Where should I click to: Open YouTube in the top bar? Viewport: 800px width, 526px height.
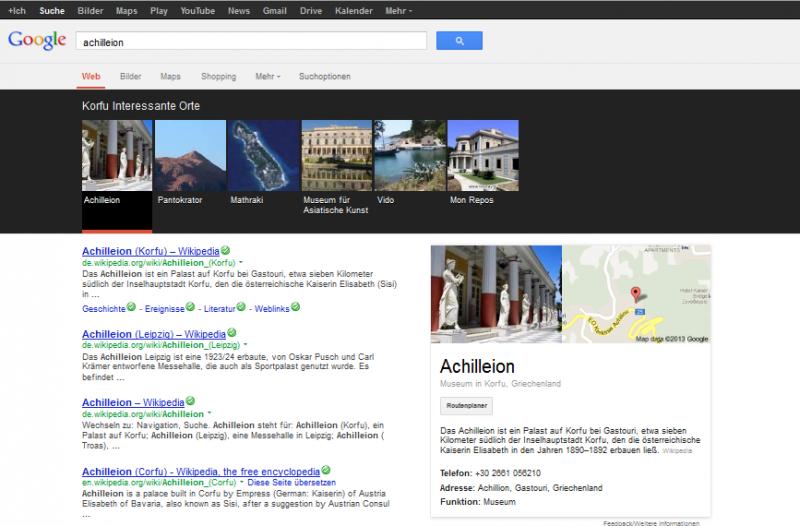[197, 11]
